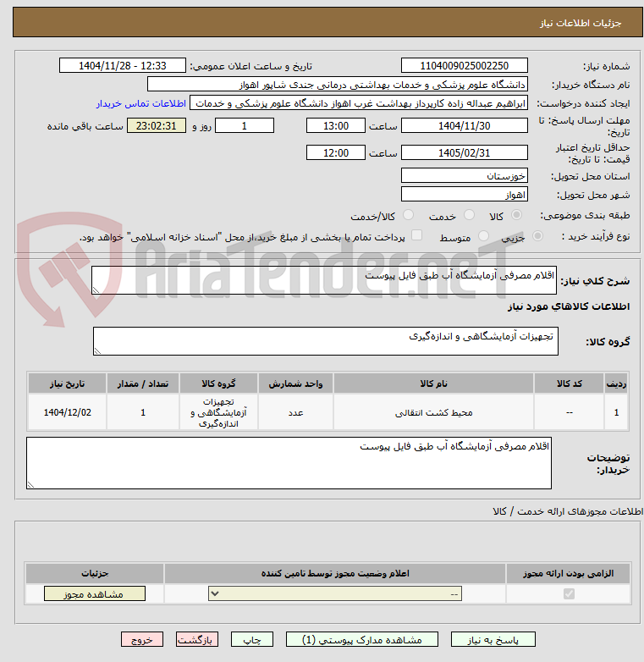Click the خروج exit button
The image size is (644, 662).
(142, 640)
